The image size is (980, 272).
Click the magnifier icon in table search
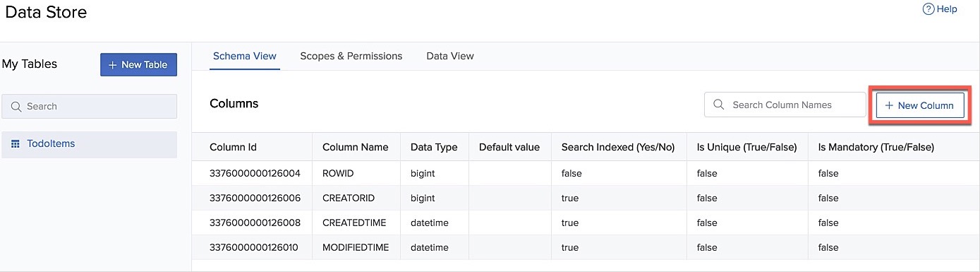pos(16,107)
